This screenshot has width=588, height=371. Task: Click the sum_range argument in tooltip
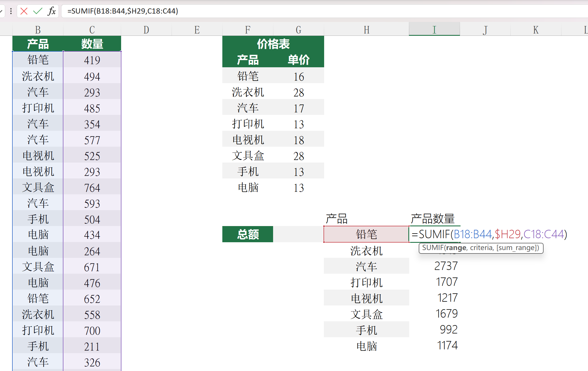(517, 248)
